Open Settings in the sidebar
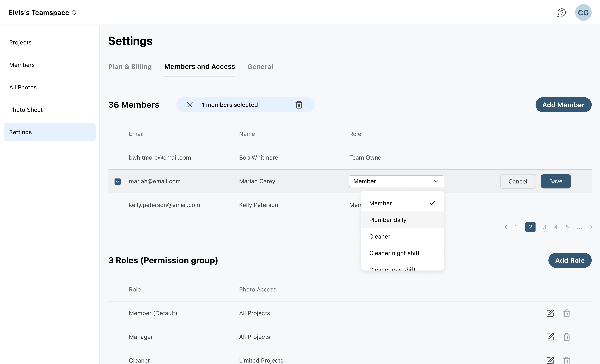Image resolution: width=600 pixels, height=364 pixels. (50, 132)
